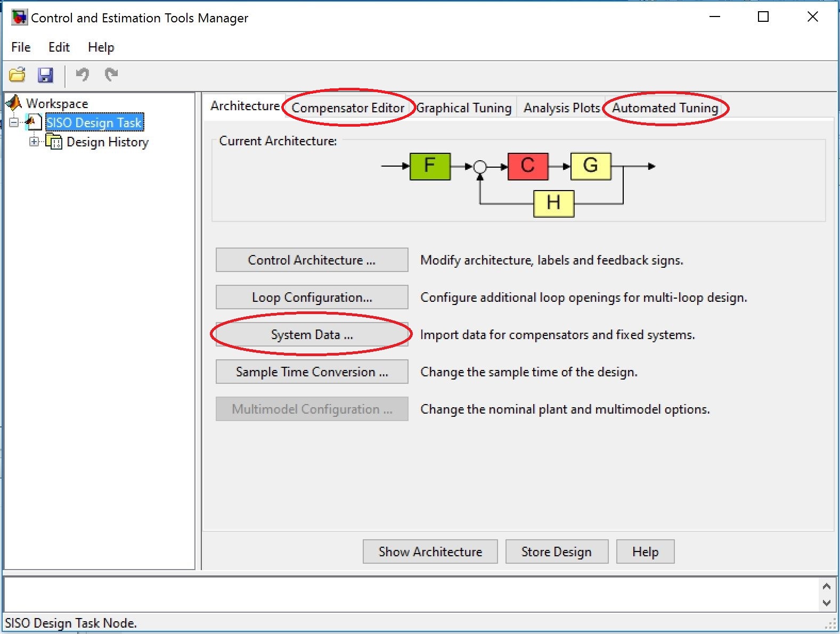Screen dimensions: 840x634
Task: Open the Loop Configuration dialog
Action: pos(312,297)
